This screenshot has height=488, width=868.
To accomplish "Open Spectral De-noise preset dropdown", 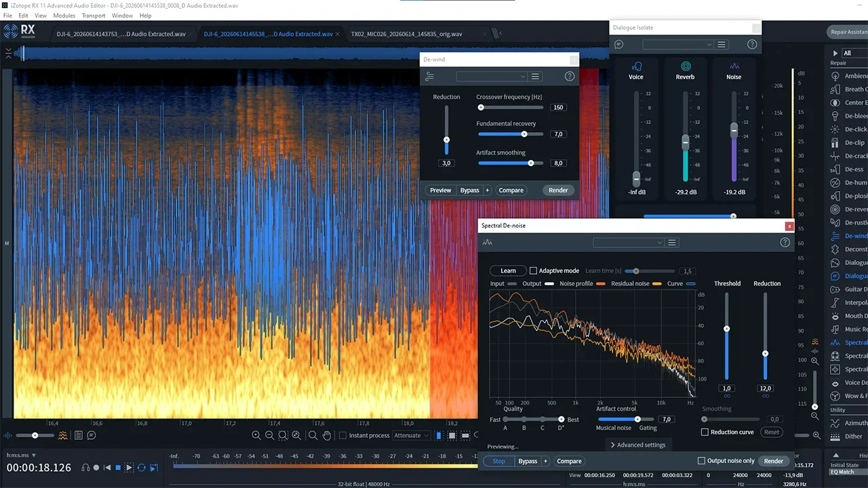I will pos(629,243).
